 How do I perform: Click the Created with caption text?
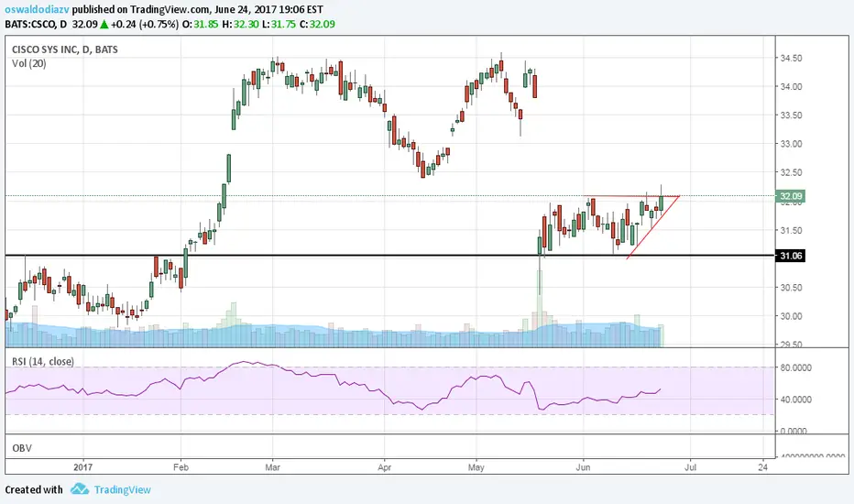point(34,490)
